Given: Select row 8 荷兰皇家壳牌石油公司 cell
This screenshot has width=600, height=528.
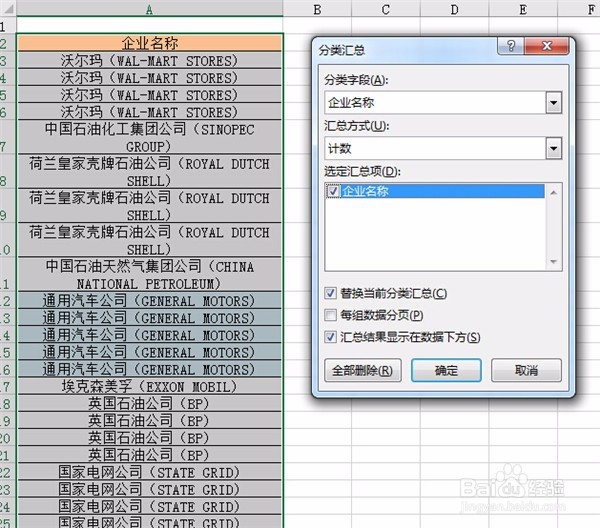Looking at the screenshot, I should [x=150, y=172].
